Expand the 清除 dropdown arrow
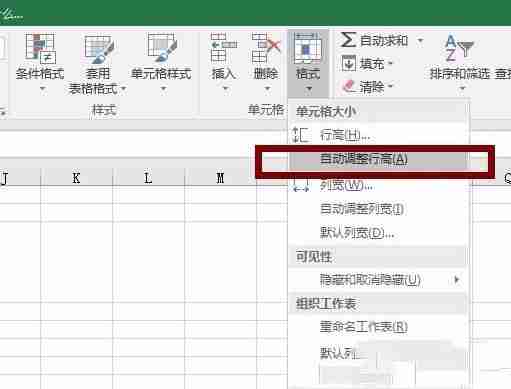This screenshot has height=389, width=511. [390, 87]
